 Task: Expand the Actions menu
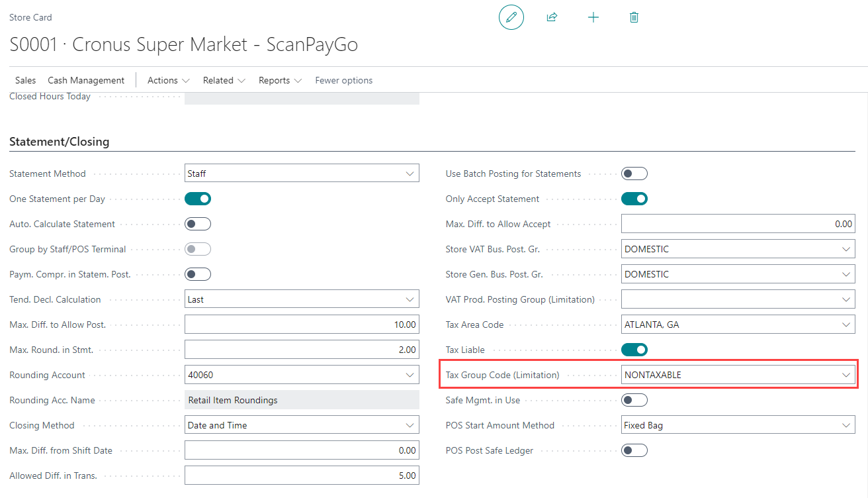169,80
